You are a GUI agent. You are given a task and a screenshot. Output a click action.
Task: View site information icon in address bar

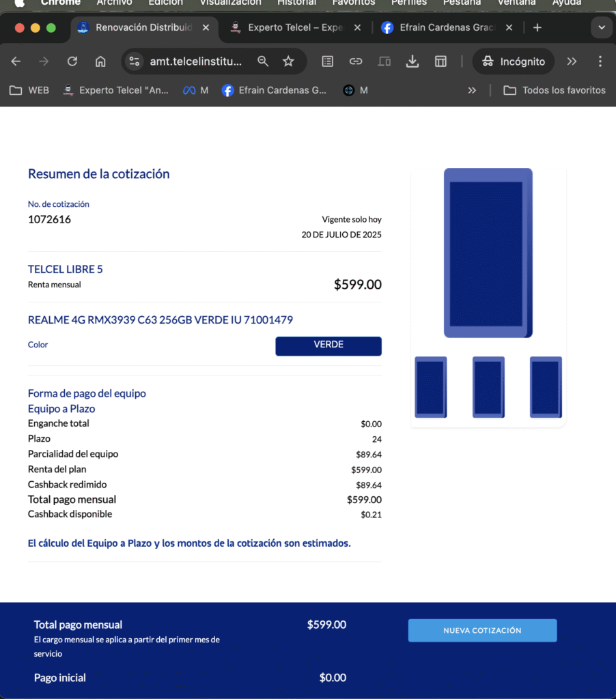pos(135,61)
